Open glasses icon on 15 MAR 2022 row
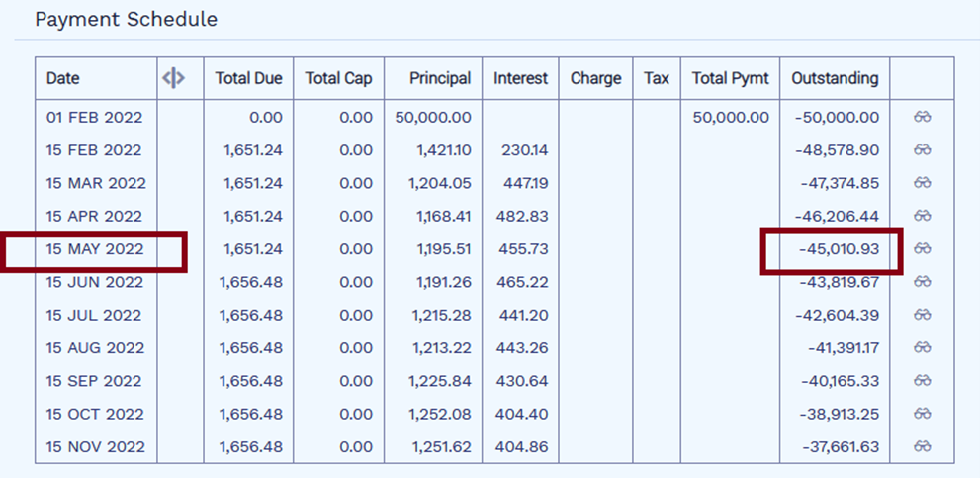This screenshot has height=479, width=980. [x=922, y=183]
